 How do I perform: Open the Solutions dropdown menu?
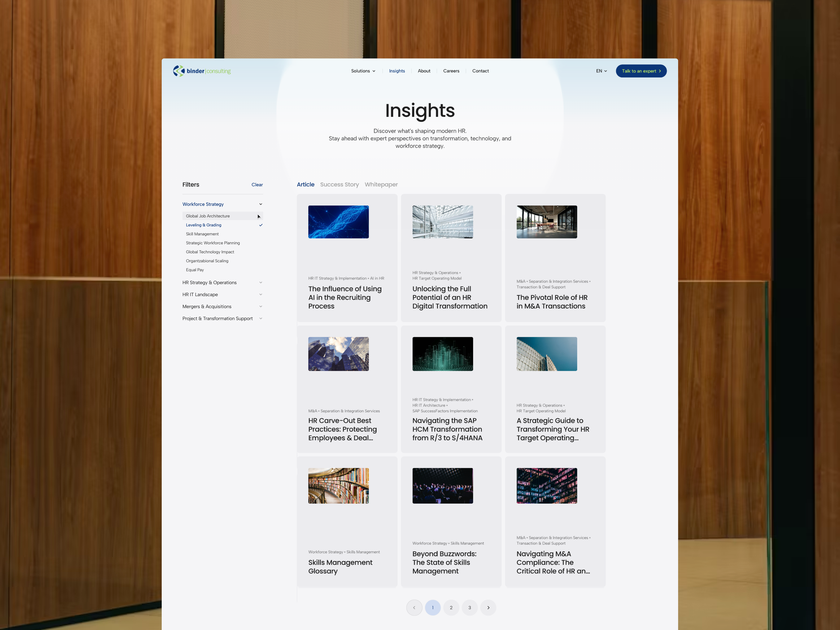click(363, 71)
